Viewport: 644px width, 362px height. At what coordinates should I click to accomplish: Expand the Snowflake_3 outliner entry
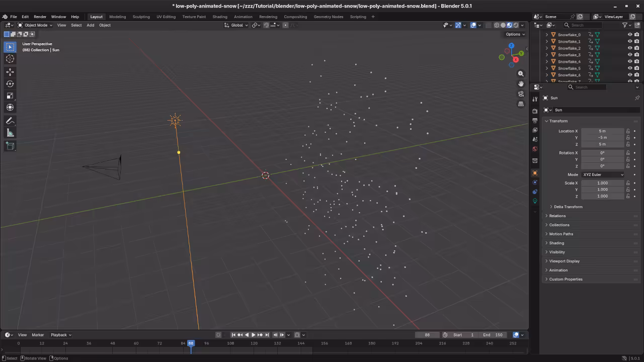coord(547,54)
